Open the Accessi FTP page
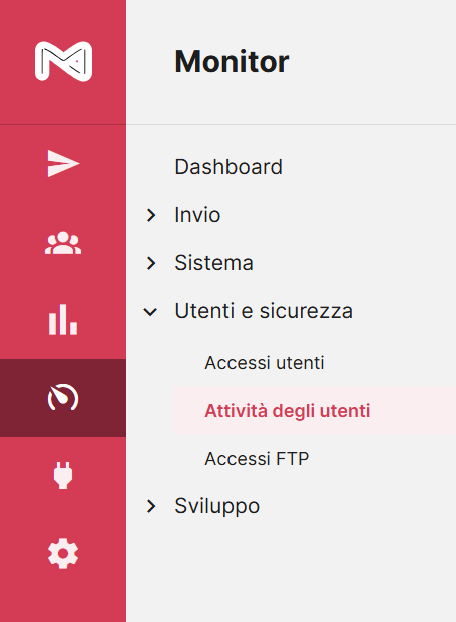 tap(257, 459)
